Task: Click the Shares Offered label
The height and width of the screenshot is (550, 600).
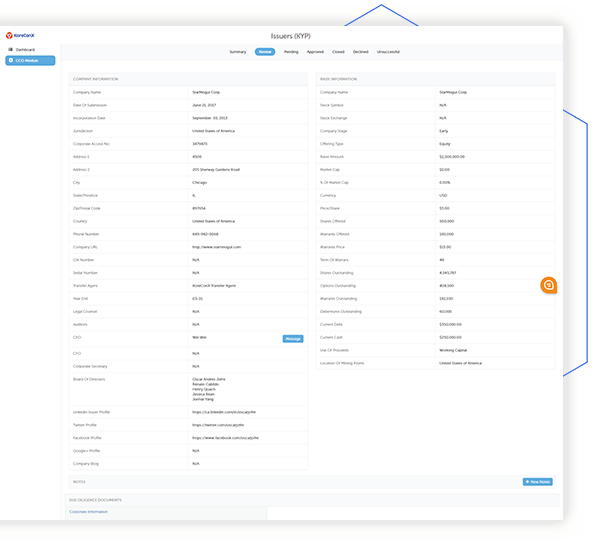Action: click(333, 221)
